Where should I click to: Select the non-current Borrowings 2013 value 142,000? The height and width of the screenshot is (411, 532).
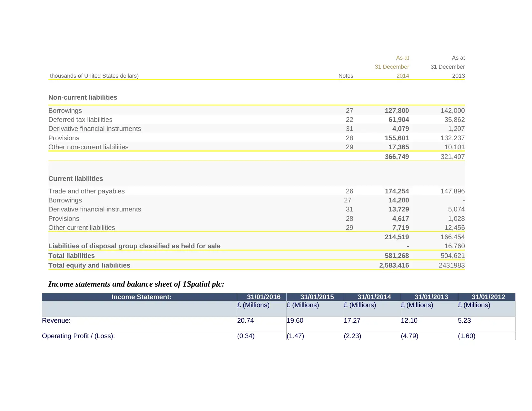[453, 111]
